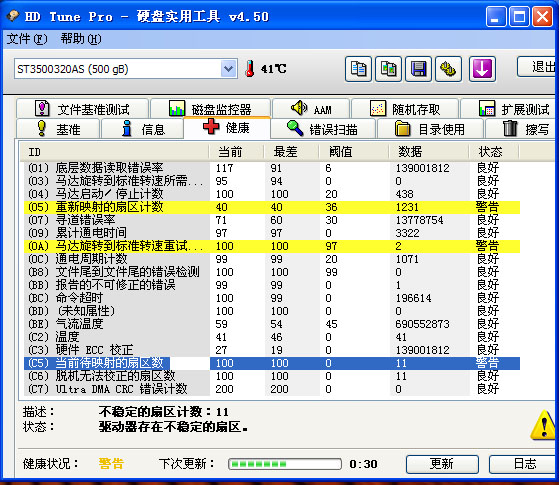This screenshot has width=559, height=485.
Task: Select row (B8) 文件尾到文件尾的错误检测
Action: tap(272, 272)
